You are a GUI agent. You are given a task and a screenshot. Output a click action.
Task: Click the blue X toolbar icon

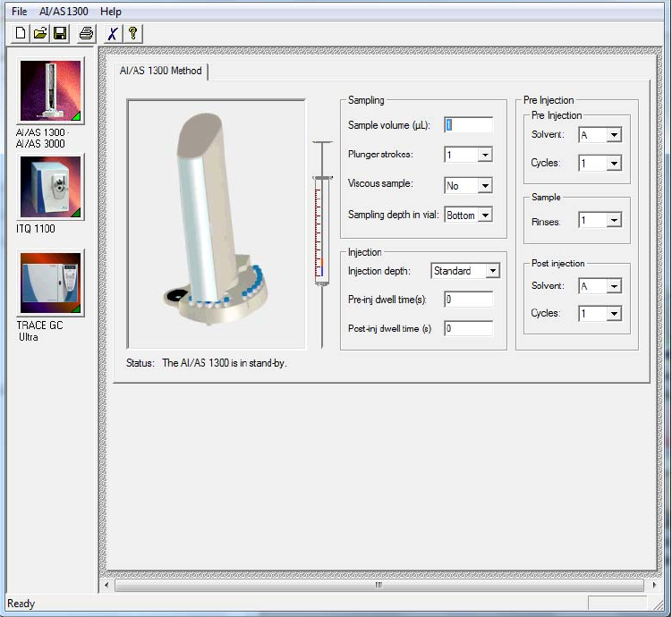point(113,33)
